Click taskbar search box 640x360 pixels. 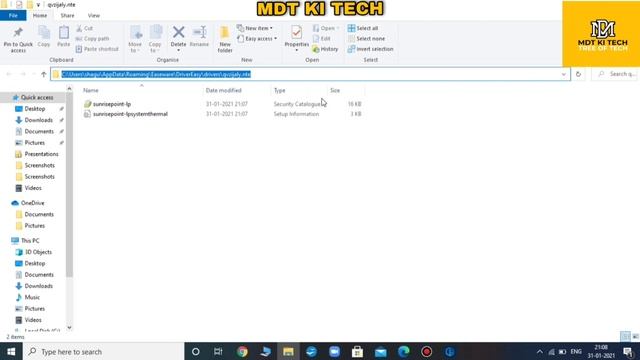tap(104, 351)
